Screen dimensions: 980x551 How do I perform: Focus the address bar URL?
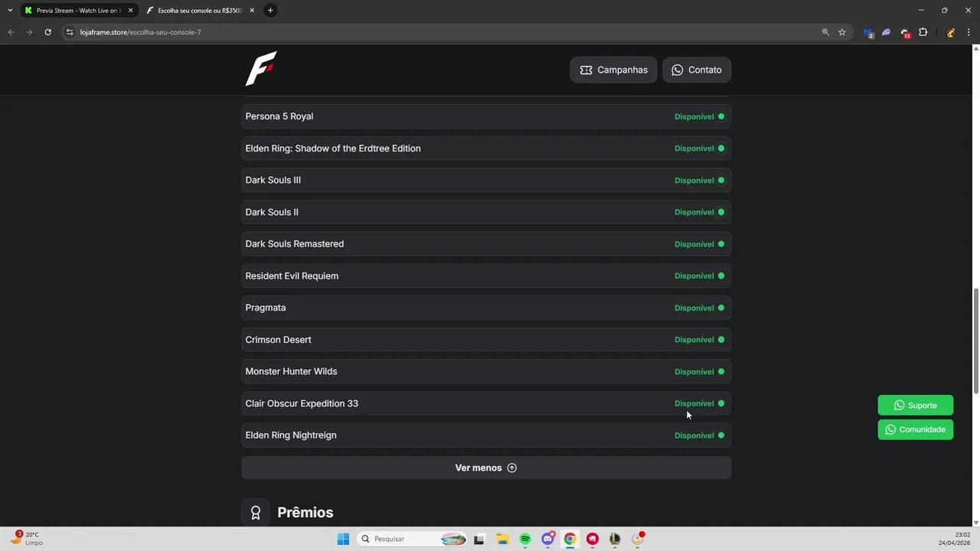tap(141, 32)
